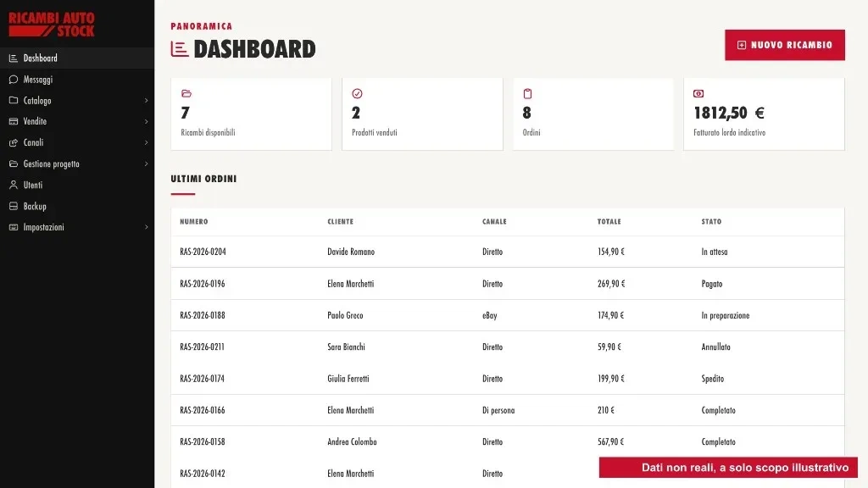Expand the Gestione progetto chevron
The height and width of the screenshot is (488, 868).
coord(146,164)
